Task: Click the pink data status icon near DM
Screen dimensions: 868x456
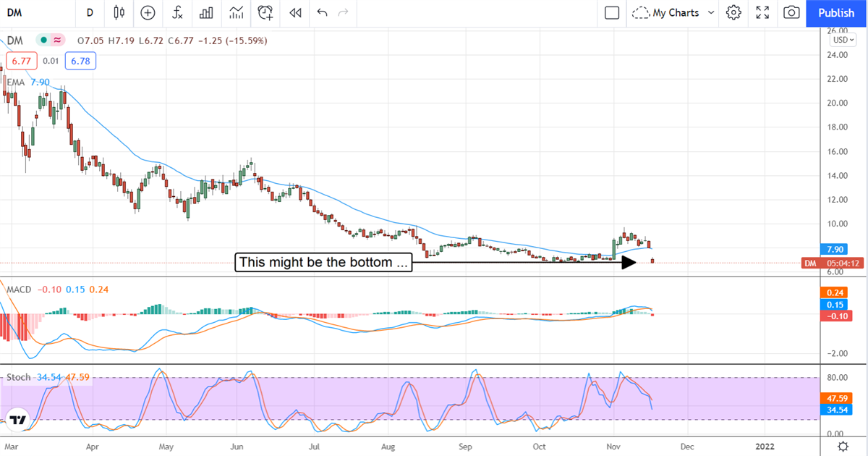Action: [57, 40]
